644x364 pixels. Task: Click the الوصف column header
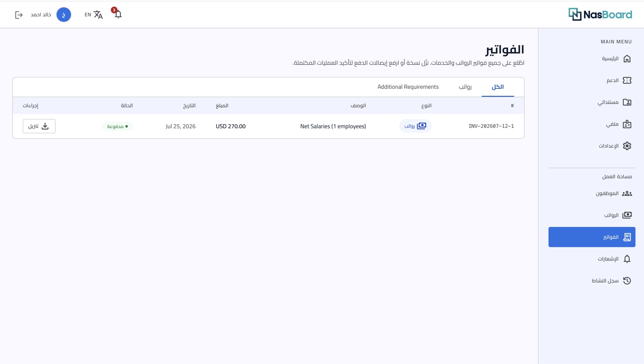tap(358, 106)
